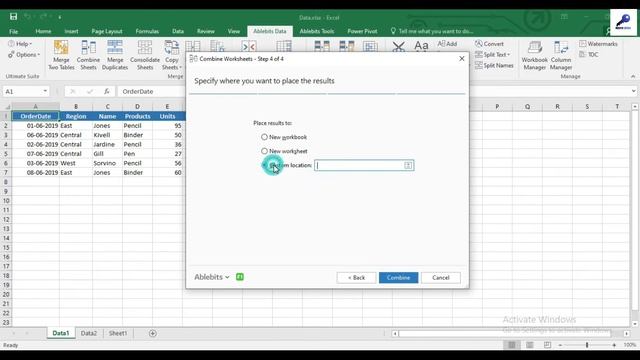Click the Combine button
Image resolution: width=640 pixels, height=360 pixels.
[398, 278]
